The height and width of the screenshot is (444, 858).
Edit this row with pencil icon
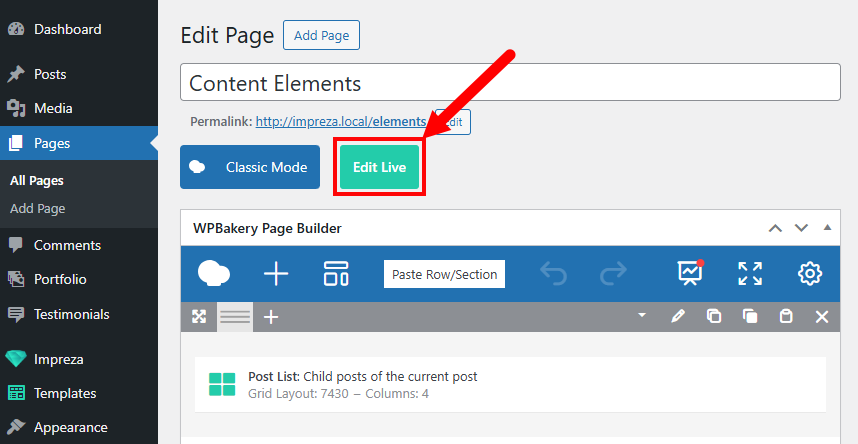(x=678, y=316)
